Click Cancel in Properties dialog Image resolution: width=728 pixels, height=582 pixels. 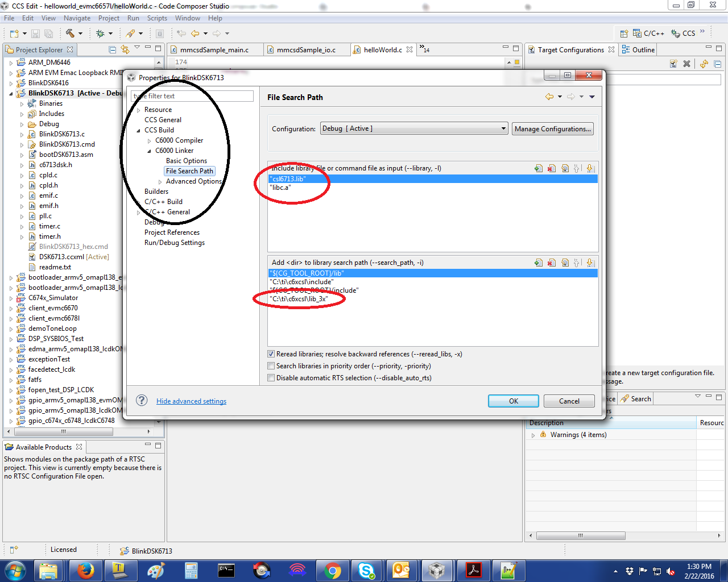569,401
